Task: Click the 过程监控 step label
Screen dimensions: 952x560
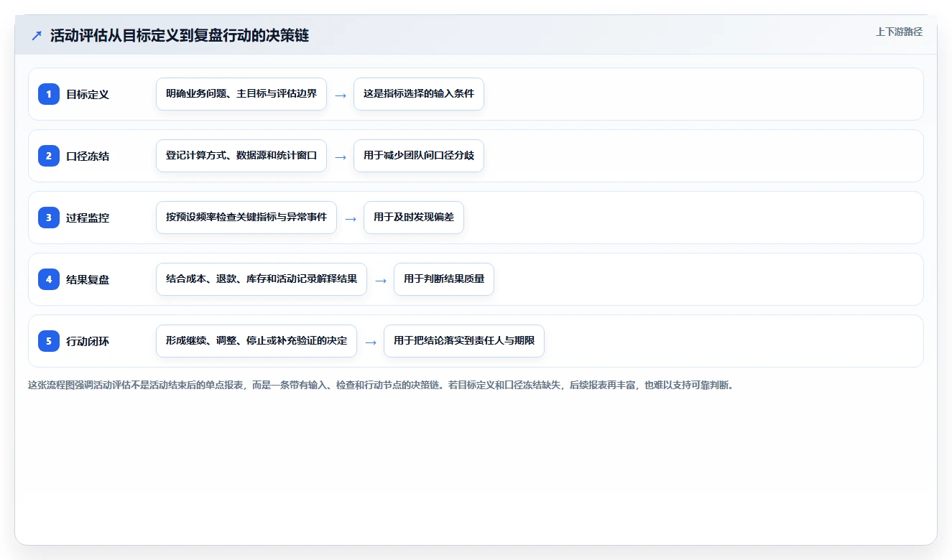Action: (88, 218)
